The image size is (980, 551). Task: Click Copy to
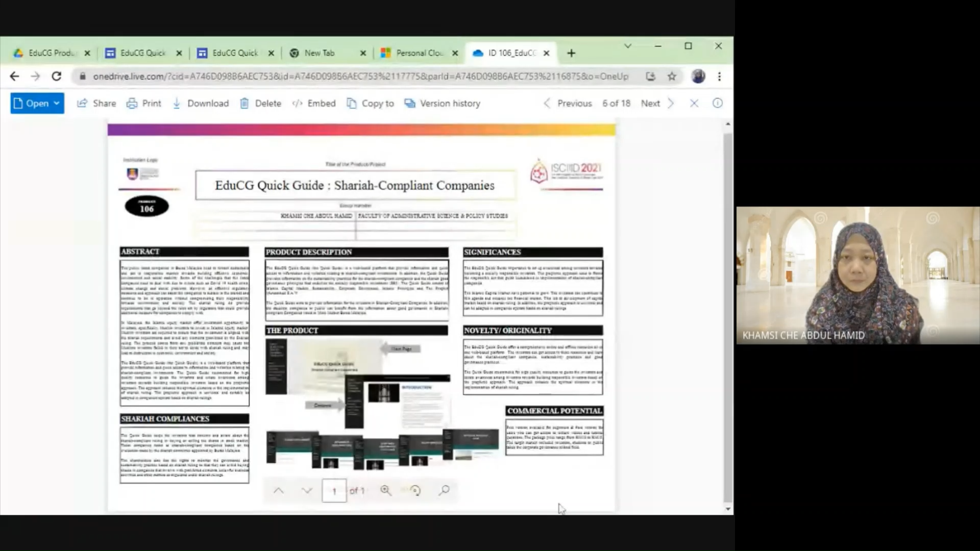[370, 103]
